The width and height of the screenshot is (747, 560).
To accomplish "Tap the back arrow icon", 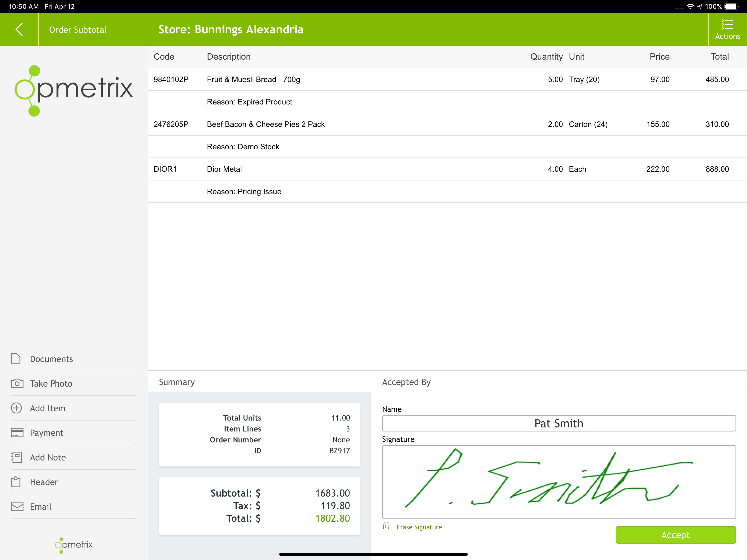I will click(19, 29).
